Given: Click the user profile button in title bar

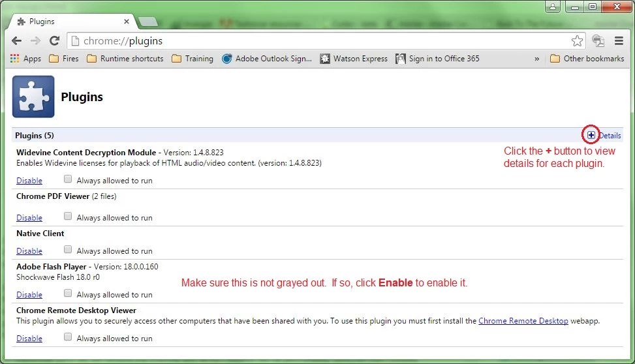Looking at the screenshot, I should (552, 7).
